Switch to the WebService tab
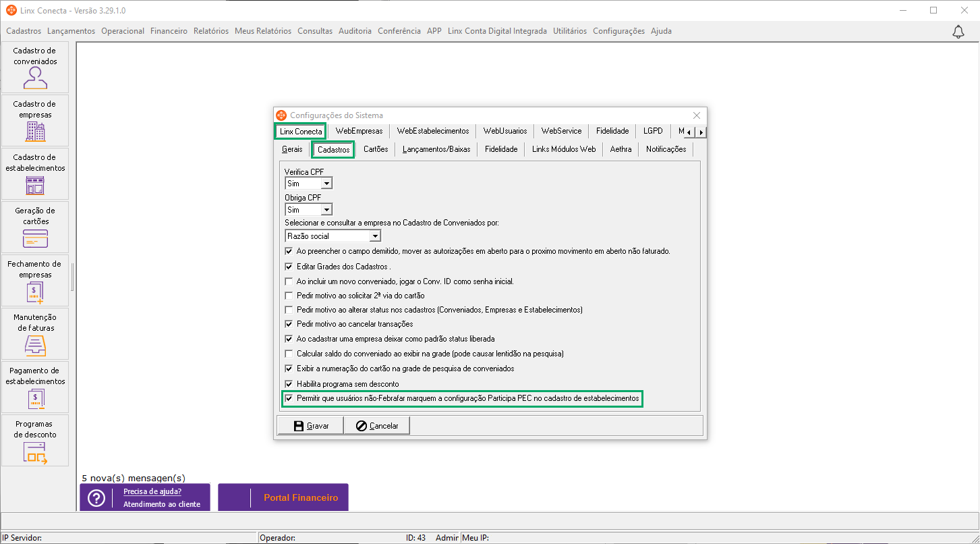 point(561,131)
